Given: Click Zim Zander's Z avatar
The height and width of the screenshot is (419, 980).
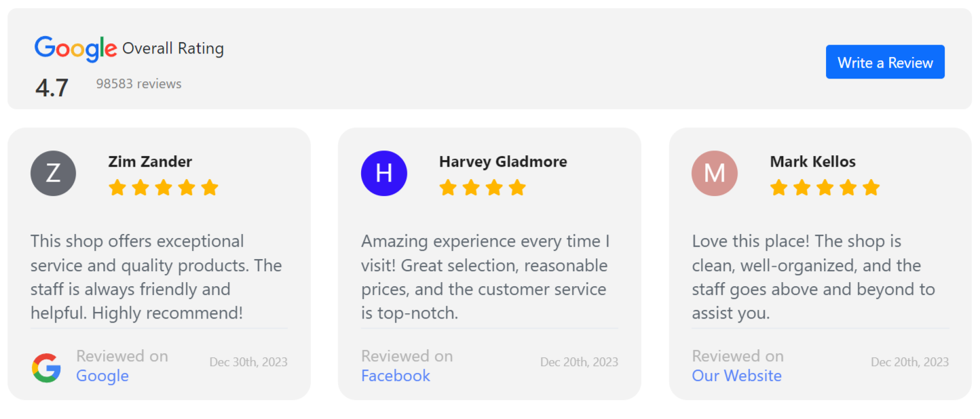Looking at the screenshot, I should [x=53, y=174].
